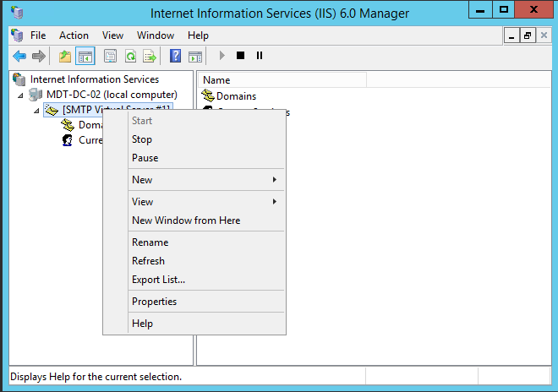Choose Pause in the context menu
The height and width of the screenshot is (392, 558).
(194, 158)
